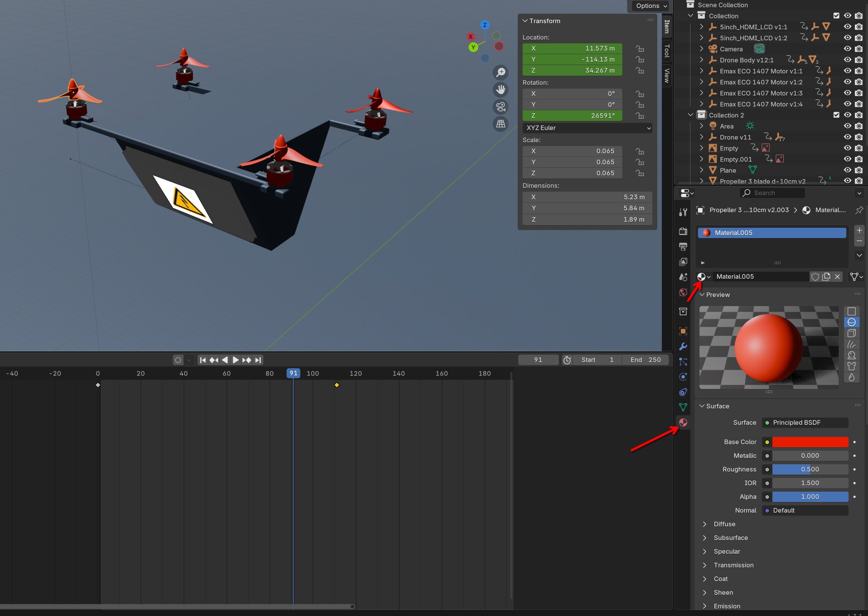Disable render for Area light

click(859, 126)
